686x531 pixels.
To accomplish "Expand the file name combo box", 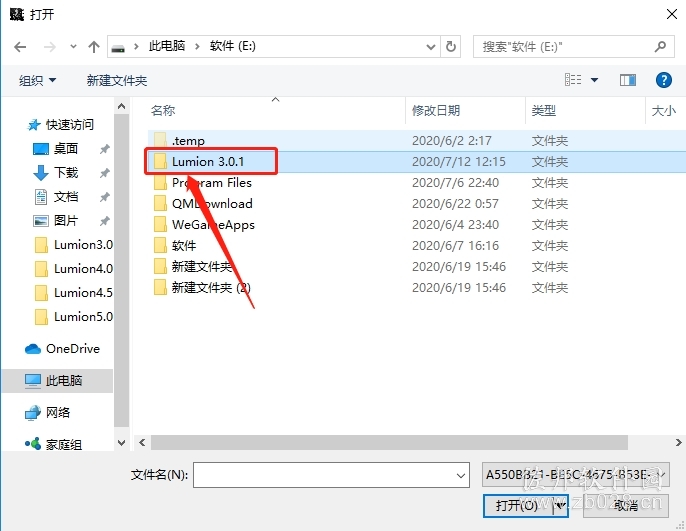I will 461,475.
